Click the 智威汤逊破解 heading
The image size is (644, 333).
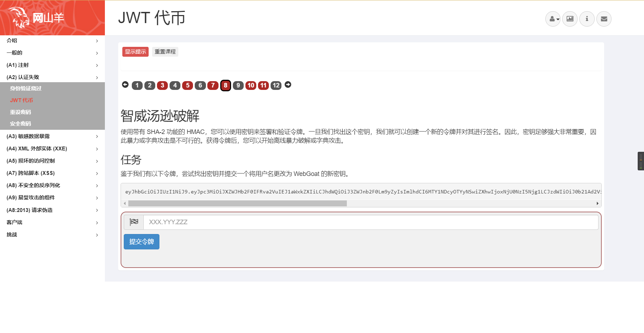tap(160, 116)
